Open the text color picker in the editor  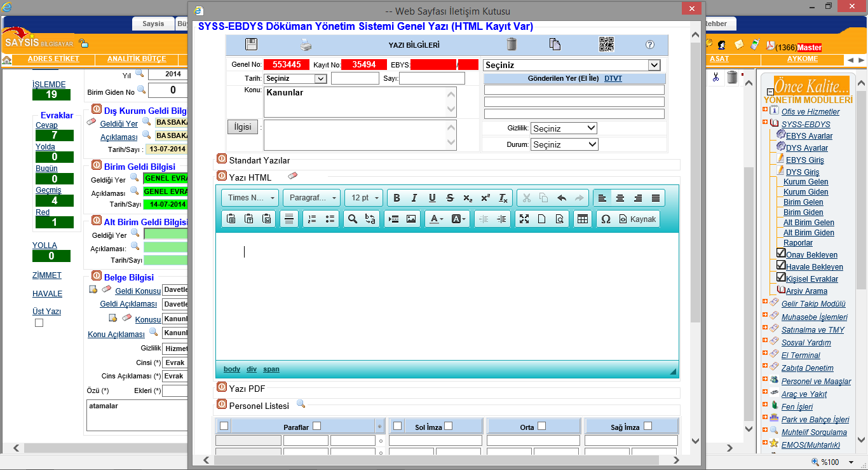[x=437, y=219]
